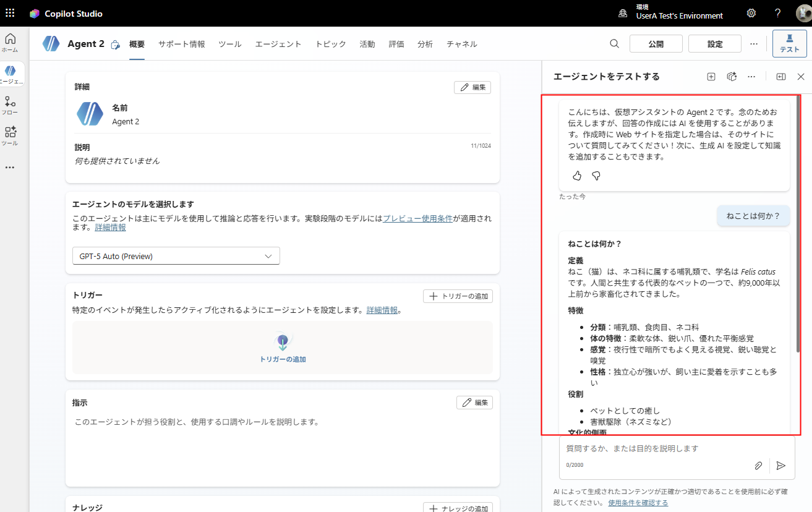Switch to the トピック tab
The height and width of the screenshot is (512, 812).
click(330, 44)
